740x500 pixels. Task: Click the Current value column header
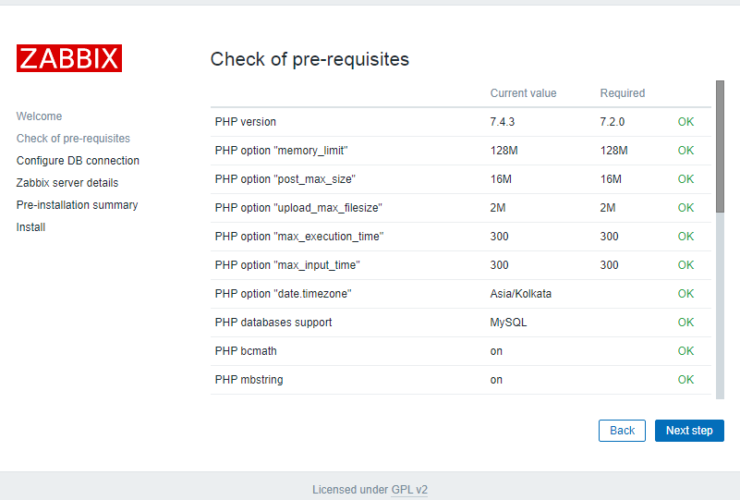coord(523,93)
